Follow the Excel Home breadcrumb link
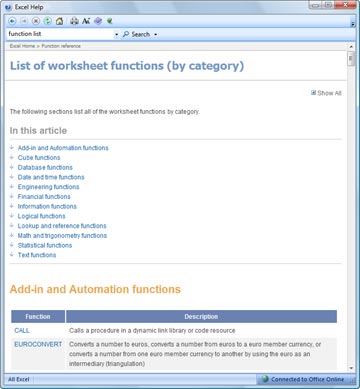Image resolution: width=360 pixels, height=389 pixels. click(x=22, y=46)
